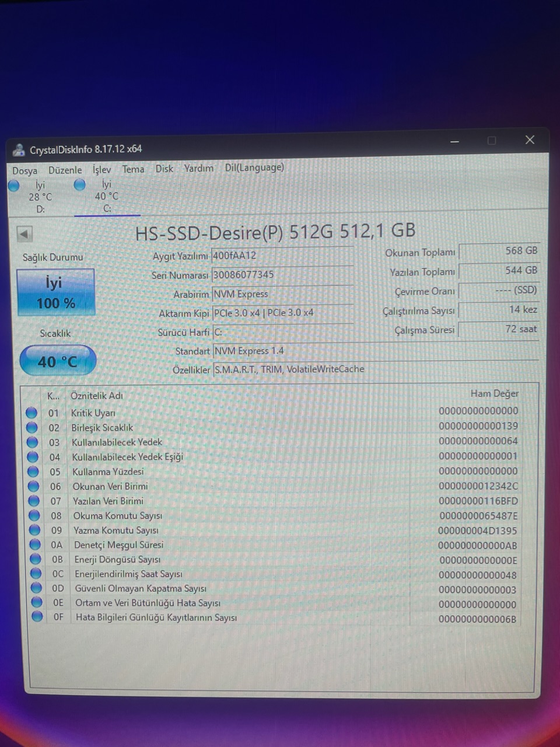
Task: Select the Kullanma Yüzdesi attribute name
Action: pos(108,472)
